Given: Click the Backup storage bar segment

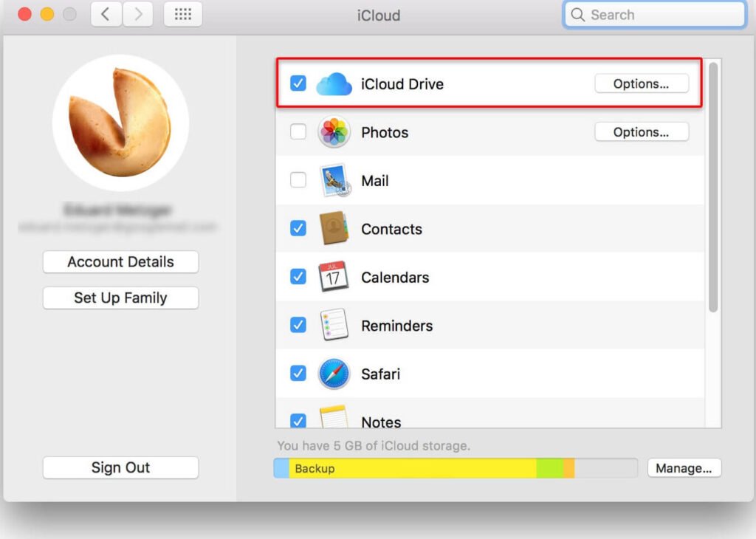Looking at the screenshot, I should 413,468.
